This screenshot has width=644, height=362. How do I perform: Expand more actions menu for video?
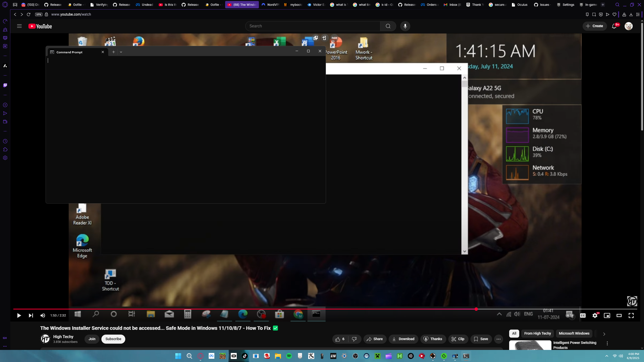click(x=498, y=339)
